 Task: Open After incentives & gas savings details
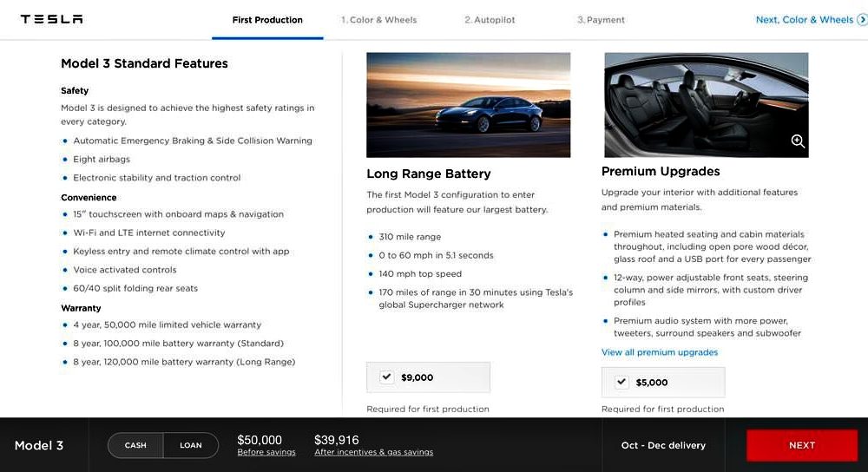tap(373, 452)
